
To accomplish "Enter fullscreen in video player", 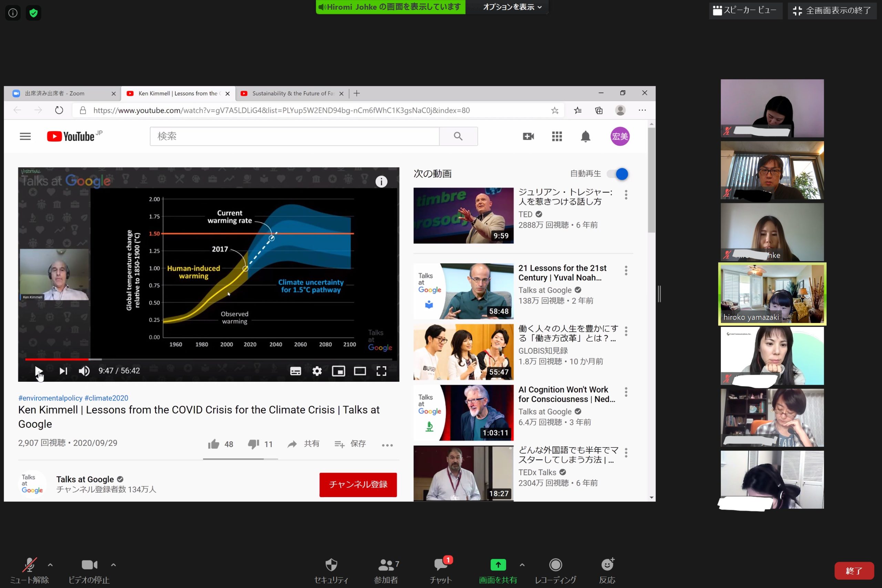I will [x=381, y=371].
